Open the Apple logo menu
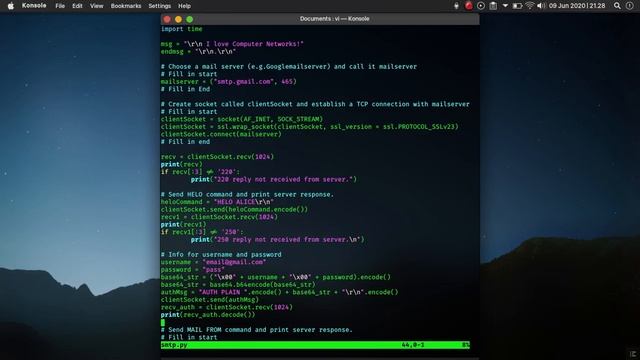The image size is (640, 360). click(x=11, y=6)
